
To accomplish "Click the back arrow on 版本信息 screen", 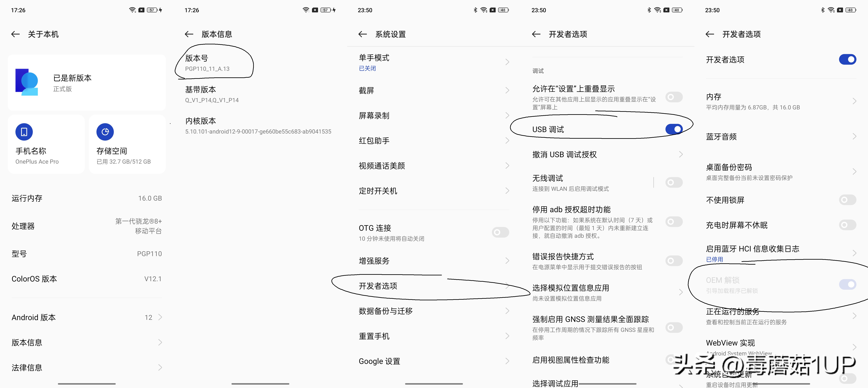I will pos(189,34).
